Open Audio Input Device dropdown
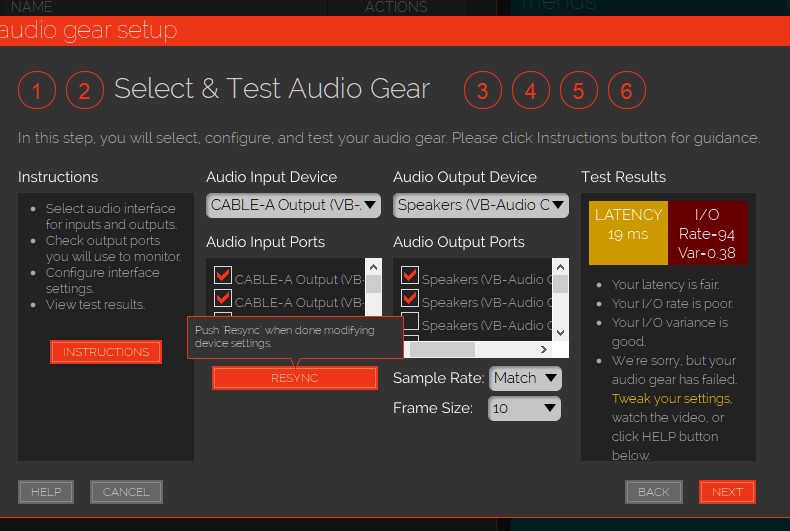 [x=293, y=205]
